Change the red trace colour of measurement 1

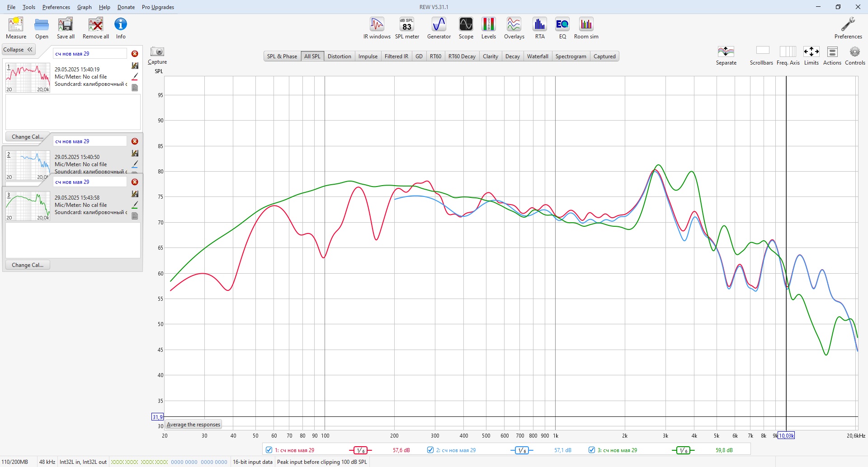pos(135,77)
